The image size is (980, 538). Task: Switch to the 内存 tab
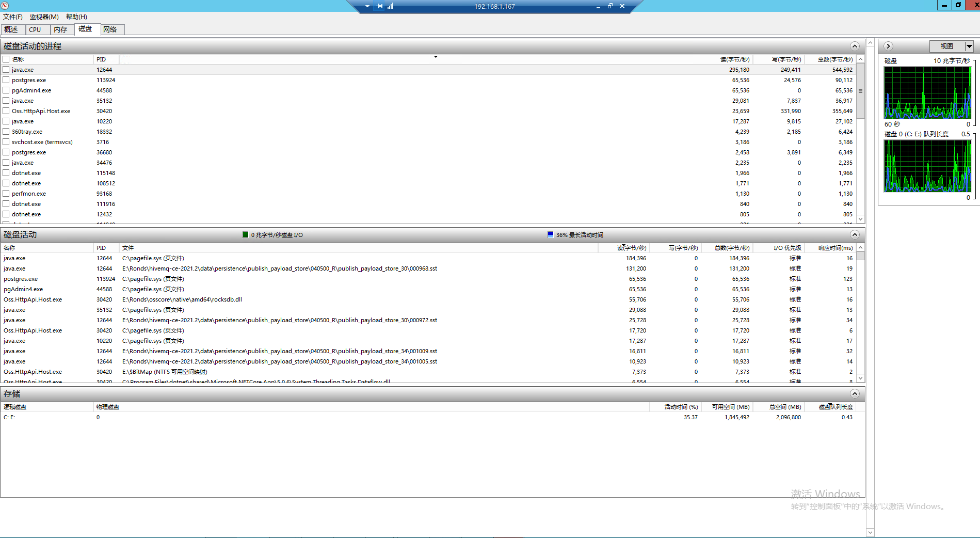[61, 29]
